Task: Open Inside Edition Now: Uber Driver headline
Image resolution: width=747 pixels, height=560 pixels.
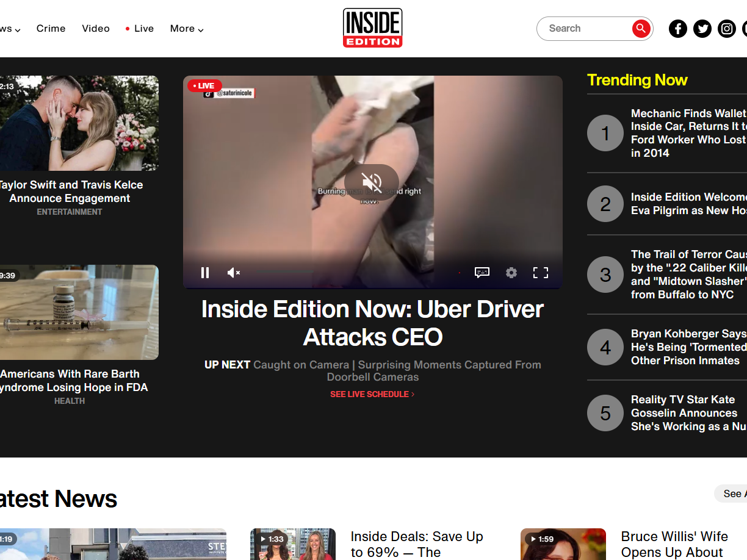Action: pos(372,323)
